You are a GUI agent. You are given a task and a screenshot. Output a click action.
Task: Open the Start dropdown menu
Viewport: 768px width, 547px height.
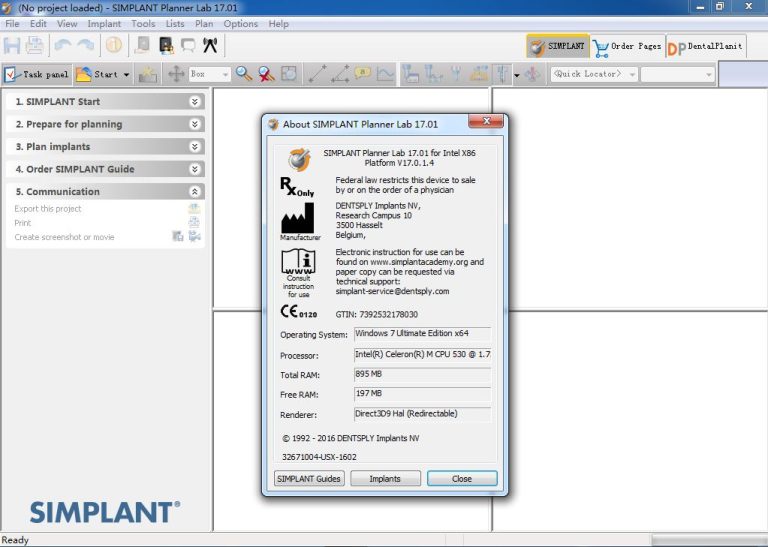coord(126,74)
